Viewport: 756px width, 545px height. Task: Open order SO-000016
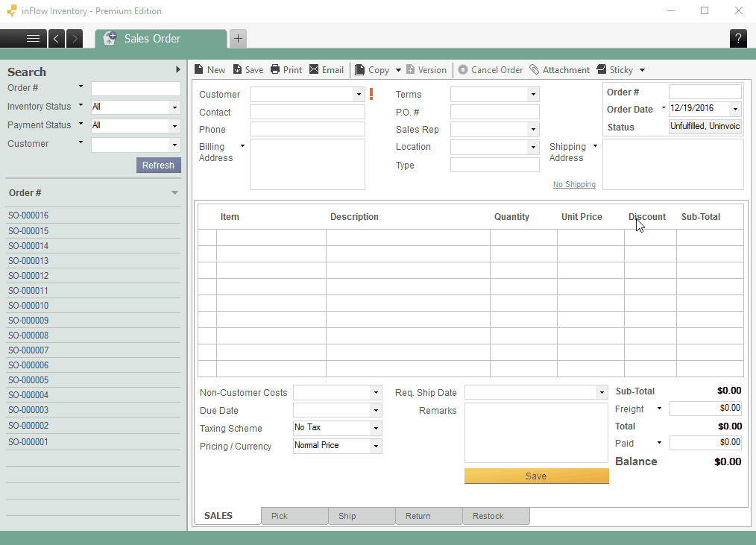click(93, 215)
